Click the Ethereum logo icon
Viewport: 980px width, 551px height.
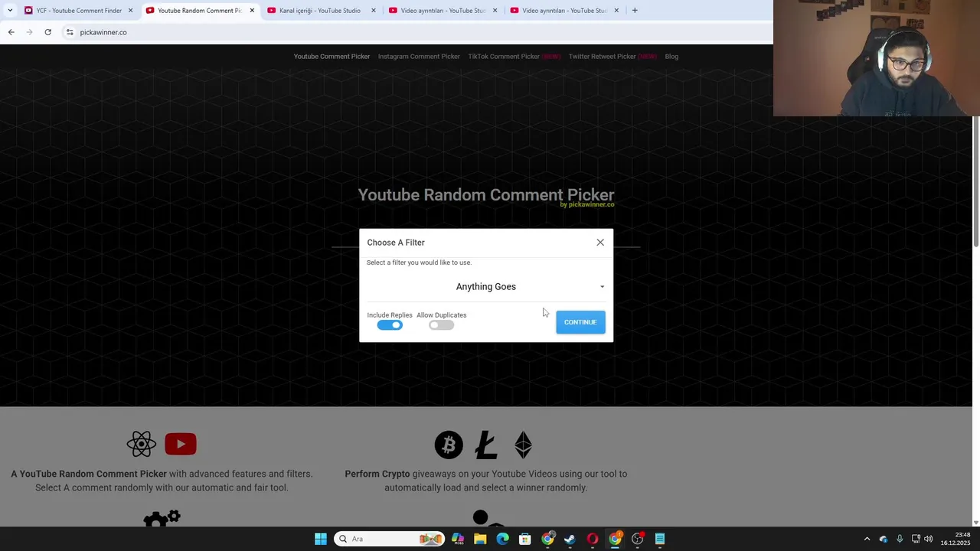coord(523,445)
